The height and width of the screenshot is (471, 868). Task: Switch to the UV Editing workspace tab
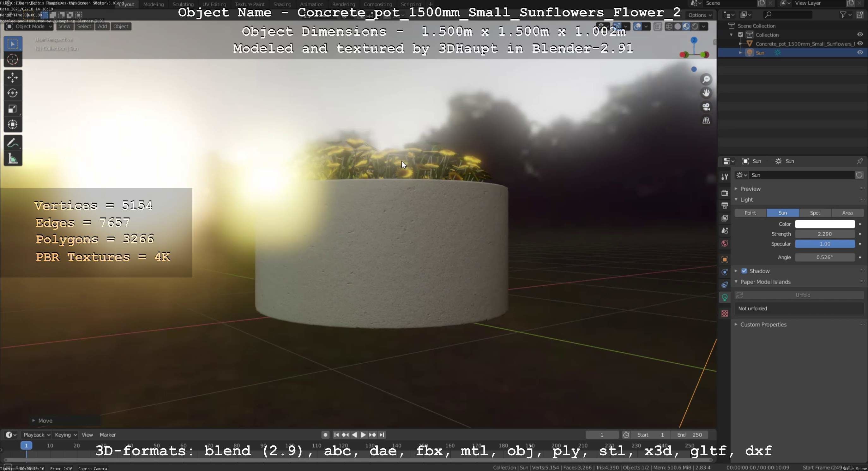[214, 4]
